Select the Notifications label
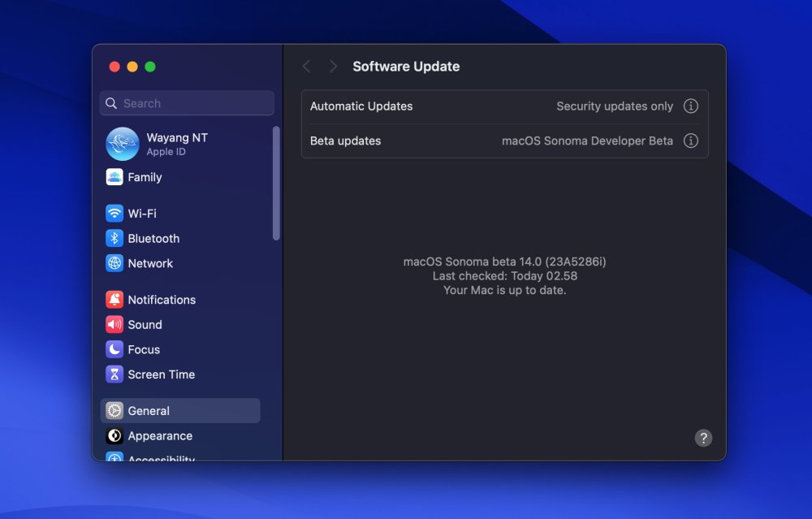The height and width of the screenshot is (519, 812). point(162,300)
